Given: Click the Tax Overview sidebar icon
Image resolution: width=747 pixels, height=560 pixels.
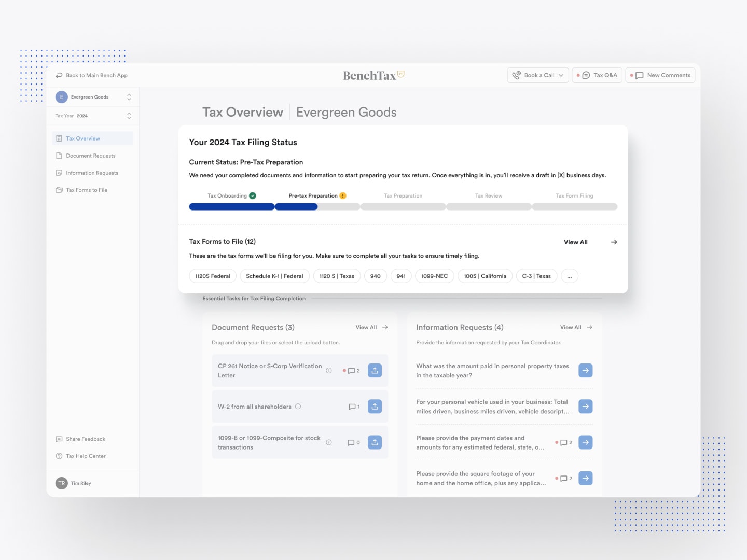Looking at the screenshot, I should 59,138.
